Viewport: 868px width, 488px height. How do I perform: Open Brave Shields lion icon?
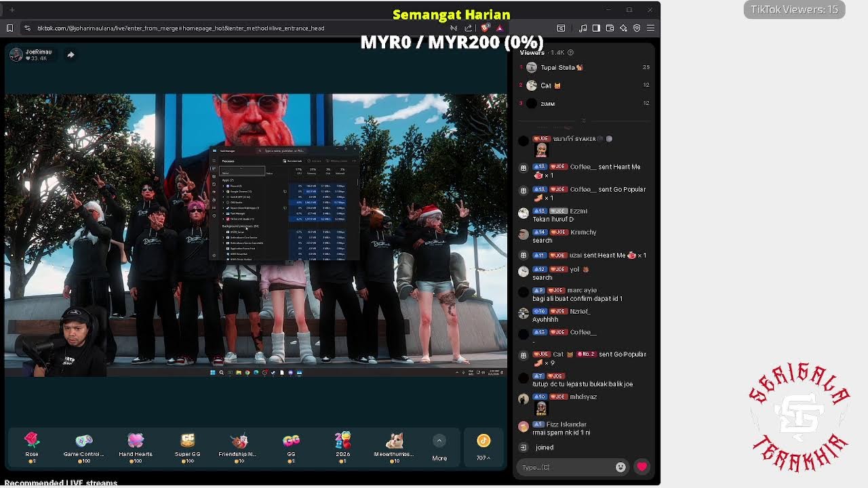484,28
